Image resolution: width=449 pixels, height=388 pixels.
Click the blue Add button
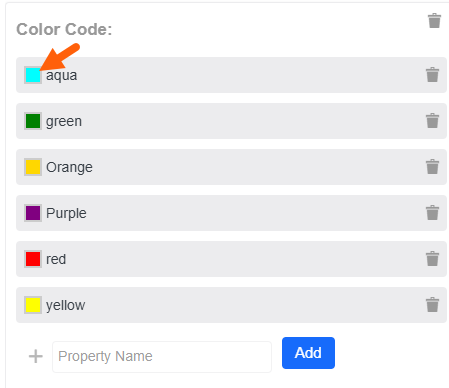(x=308, y=353)
